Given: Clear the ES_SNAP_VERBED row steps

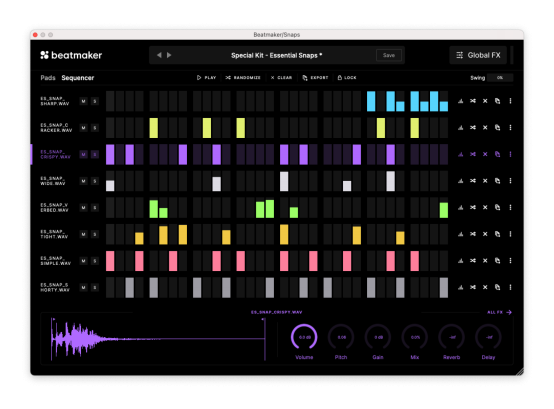Looking at the screenshot, I should point(485,207).
